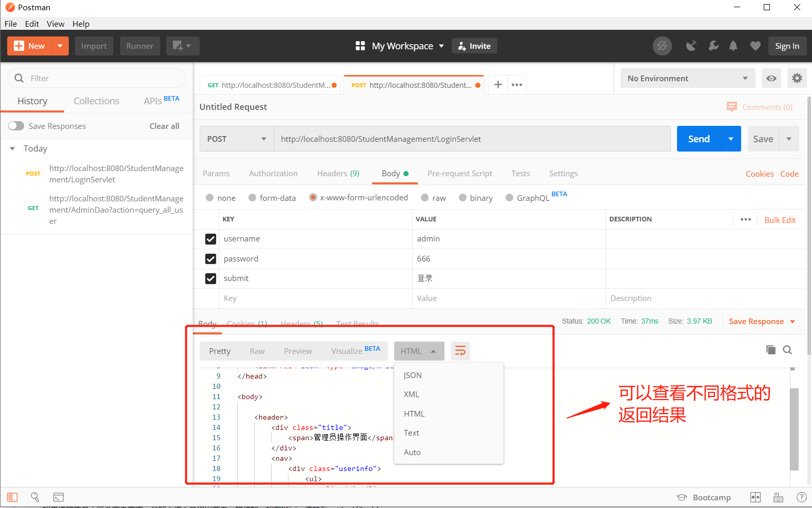Click the empty Key input cell
This screenshot has width=812, height=508.
[x=315, y=298]
